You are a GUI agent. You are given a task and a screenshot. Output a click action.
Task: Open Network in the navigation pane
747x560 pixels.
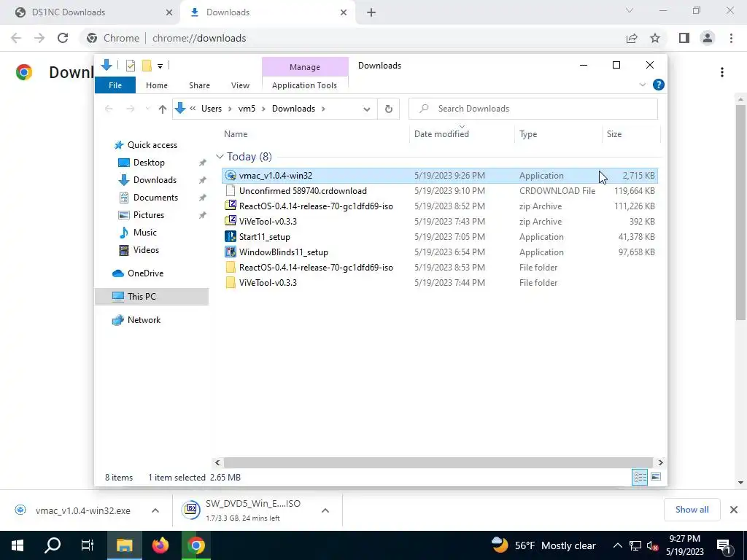(x=144, y=320)
